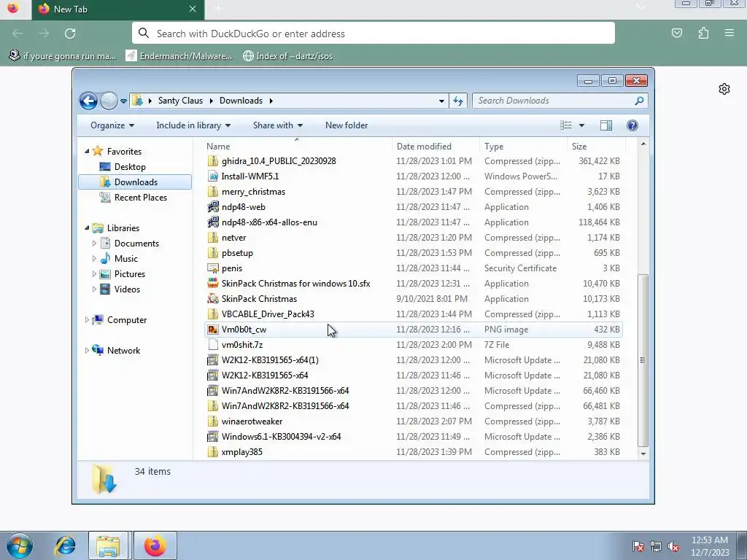
Task: Click the Firefox address search field
Action: (373, 34)
